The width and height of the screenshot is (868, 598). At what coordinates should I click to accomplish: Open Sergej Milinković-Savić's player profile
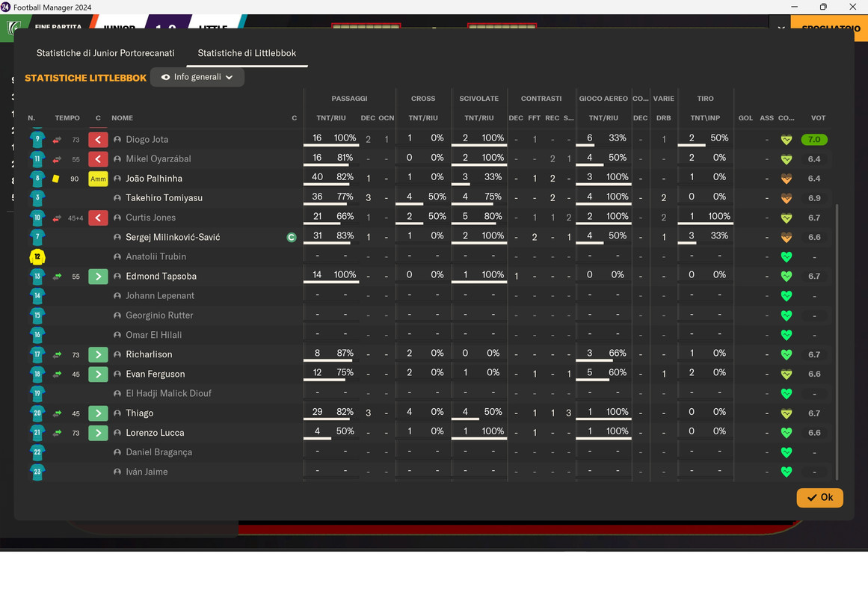[x=173, y=237]
